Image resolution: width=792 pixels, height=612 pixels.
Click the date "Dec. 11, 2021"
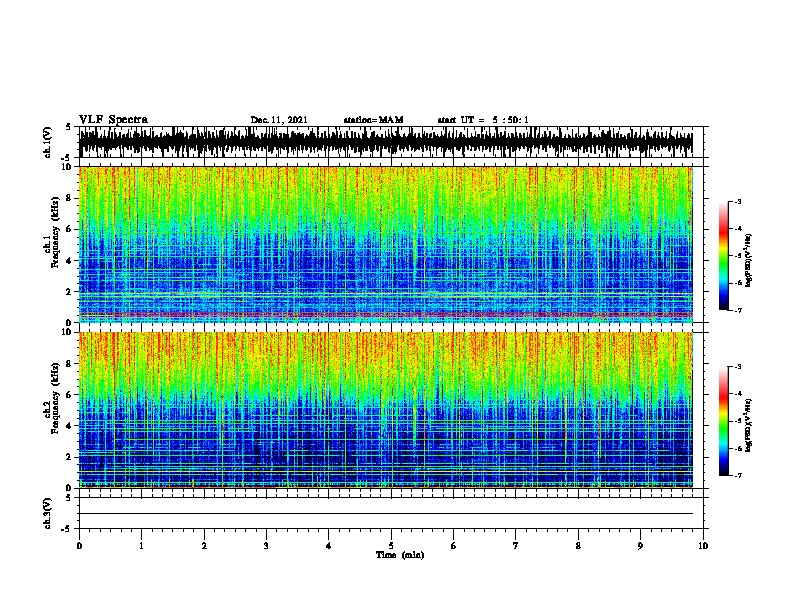pos(279,120)
